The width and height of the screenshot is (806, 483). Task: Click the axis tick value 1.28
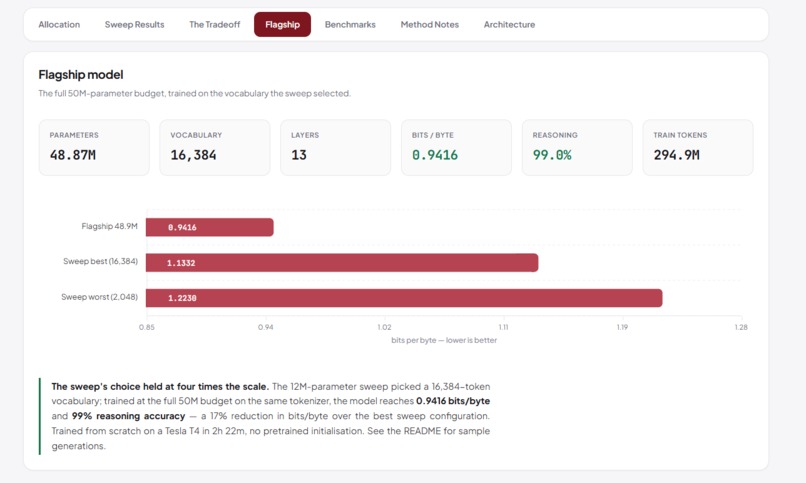[741, 327]
